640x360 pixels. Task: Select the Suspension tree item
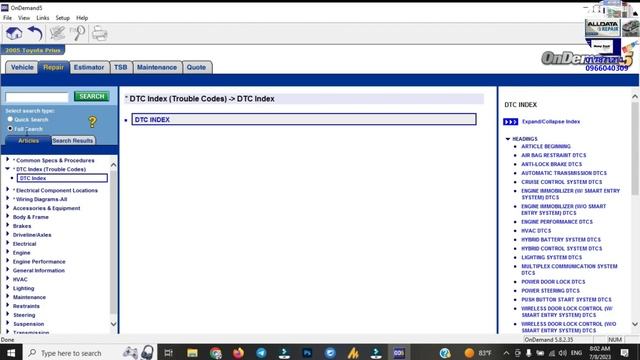[x=28, y=324]
